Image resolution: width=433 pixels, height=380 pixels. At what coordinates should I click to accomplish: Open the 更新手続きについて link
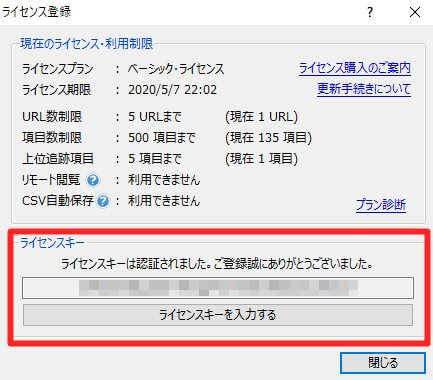[x=364, y=89]
